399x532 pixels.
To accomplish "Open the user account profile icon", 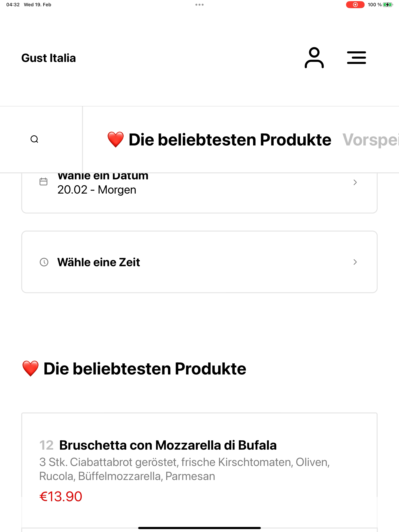I will click(314, 58).
